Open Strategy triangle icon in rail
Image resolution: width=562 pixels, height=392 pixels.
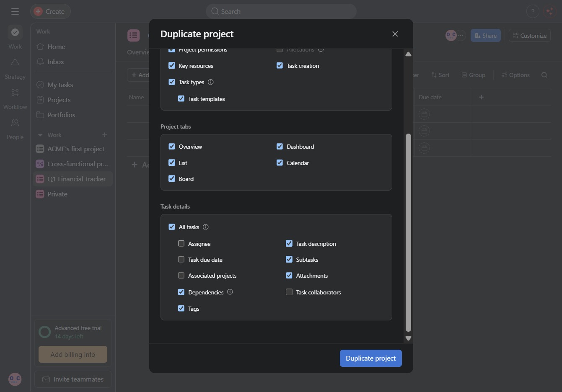click(x=15, y=62)
